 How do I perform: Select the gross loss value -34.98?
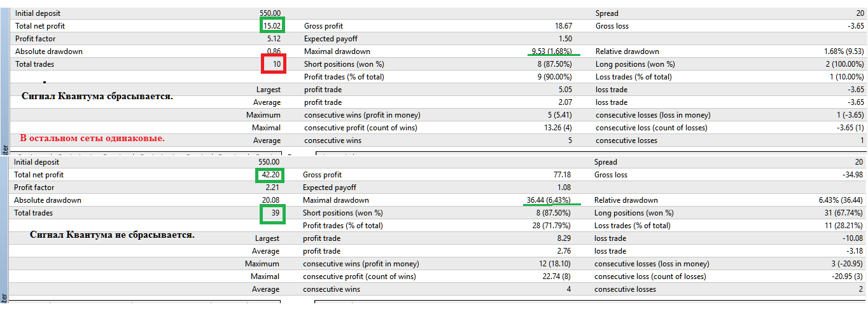[x=852, y=175]
